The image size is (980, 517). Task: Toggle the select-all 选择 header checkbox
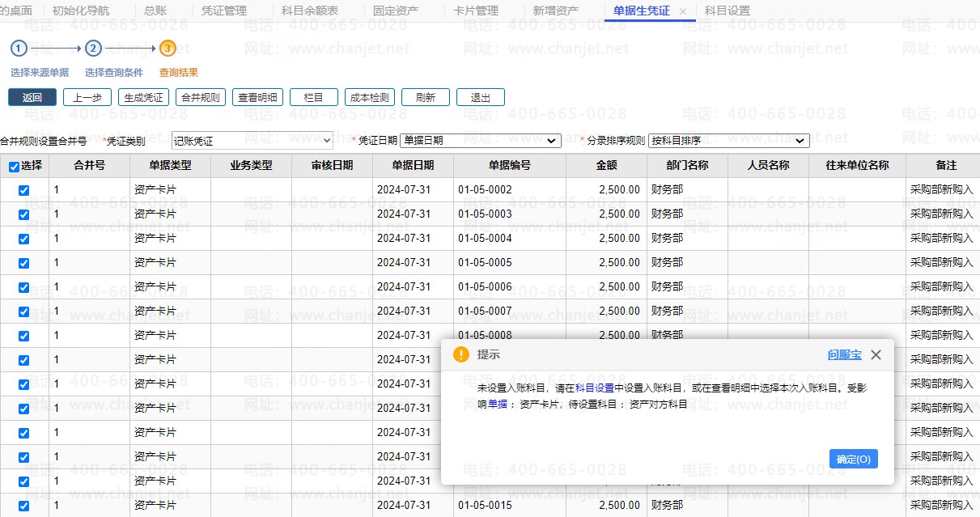(14, 167)
